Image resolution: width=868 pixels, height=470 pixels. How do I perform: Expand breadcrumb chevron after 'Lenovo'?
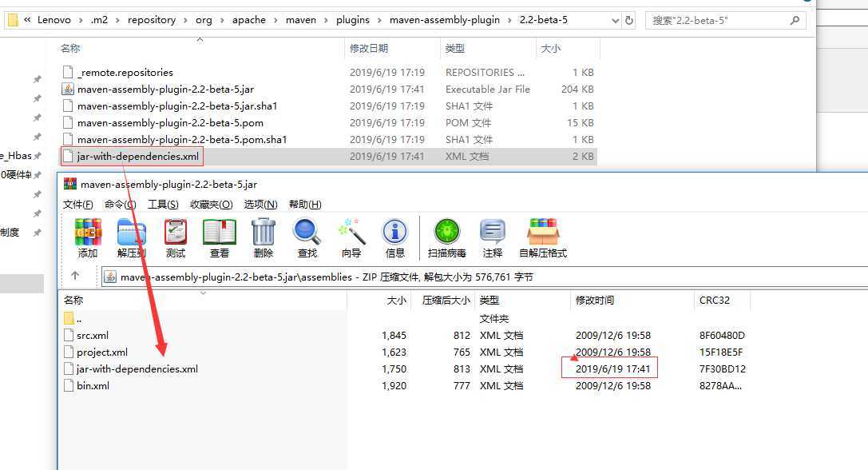point(81,21)
